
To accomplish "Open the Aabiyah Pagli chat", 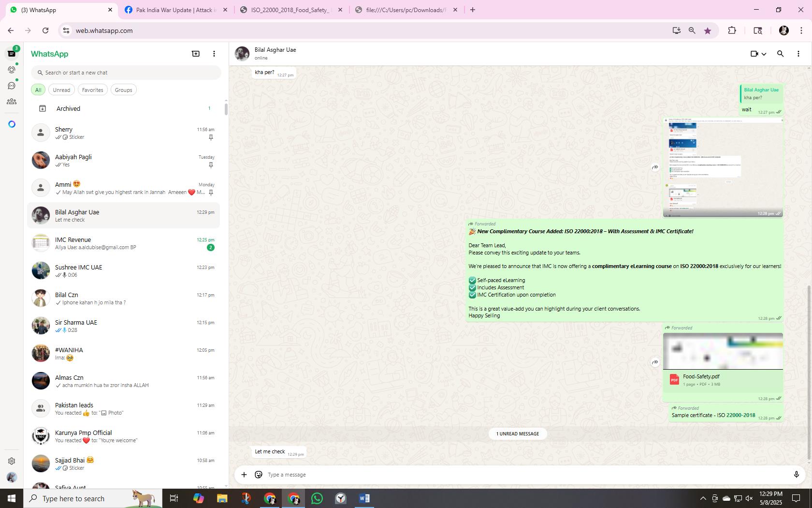I will point(124,160).
